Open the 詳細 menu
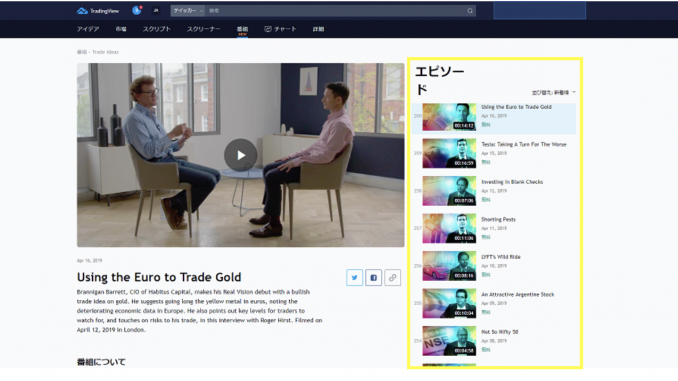678x381 pixels. pyautogui.click(x=319, y=29)
